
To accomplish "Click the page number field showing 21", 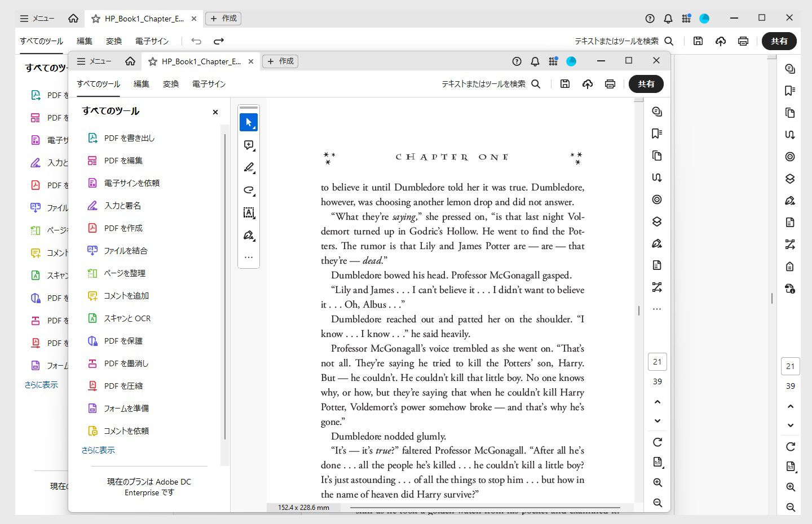I will pyautogui.click(x=657, y=361).
